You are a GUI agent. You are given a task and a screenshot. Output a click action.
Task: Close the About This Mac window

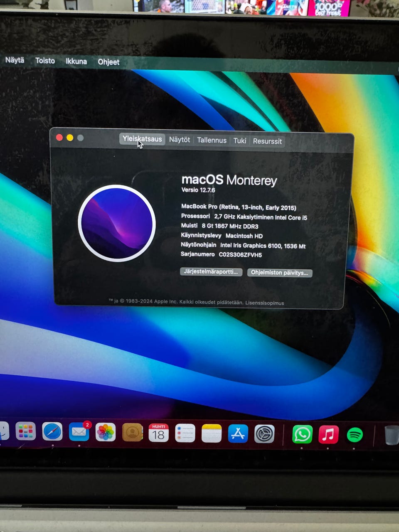(x=59, y=138)
